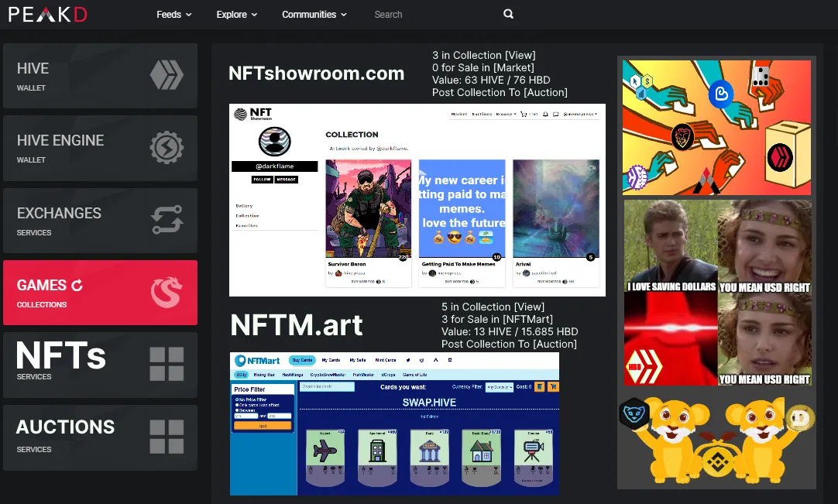Click the lion cubs banner image

pyautogui.click(x=716, y=440)
